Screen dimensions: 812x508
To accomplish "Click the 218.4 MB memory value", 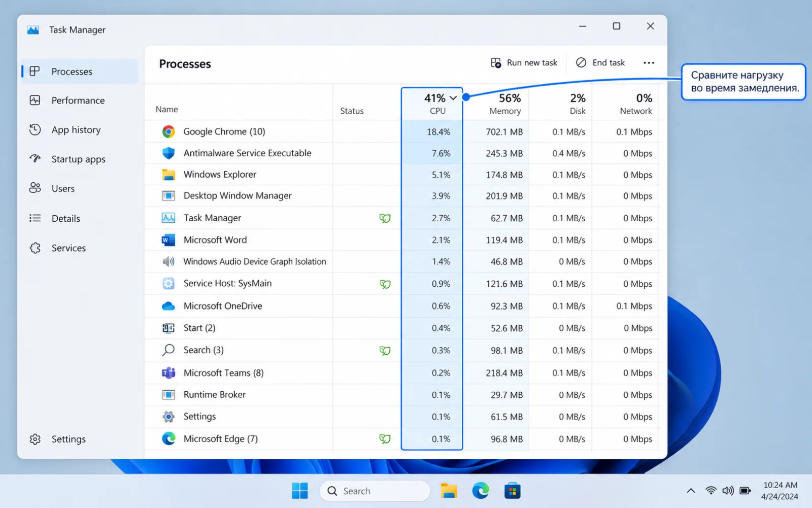I will tap(504, 373).
